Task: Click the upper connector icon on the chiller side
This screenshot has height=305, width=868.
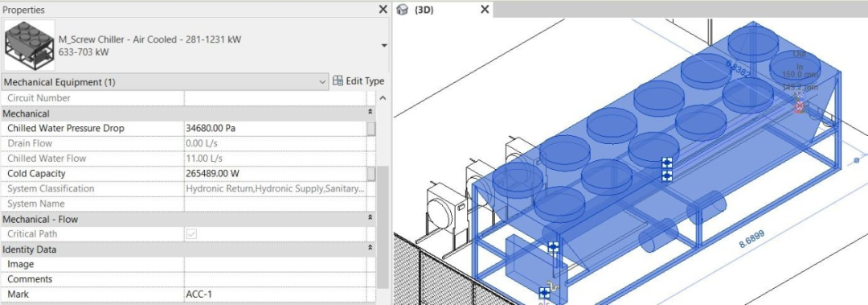Action: pos(667,163)
